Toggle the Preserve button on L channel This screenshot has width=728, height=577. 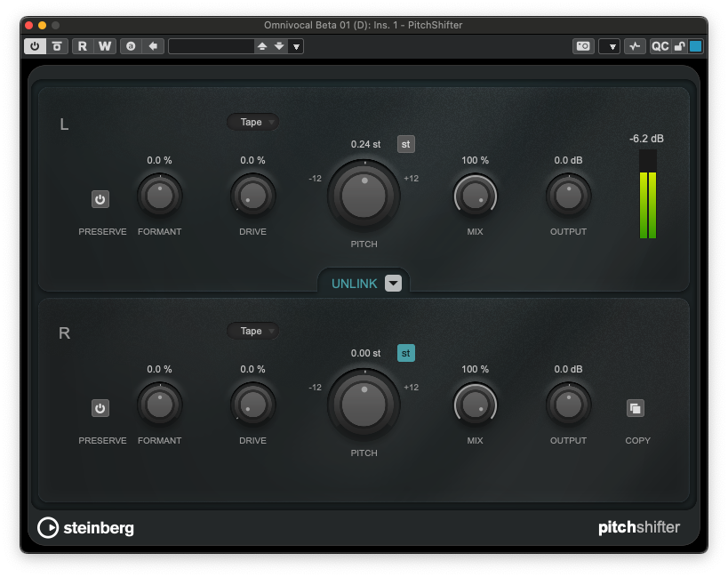[x=100, y=200]
